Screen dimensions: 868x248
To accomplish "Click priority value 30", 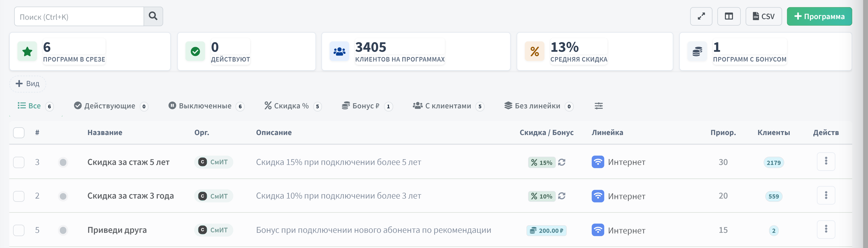I will [723, 162].
